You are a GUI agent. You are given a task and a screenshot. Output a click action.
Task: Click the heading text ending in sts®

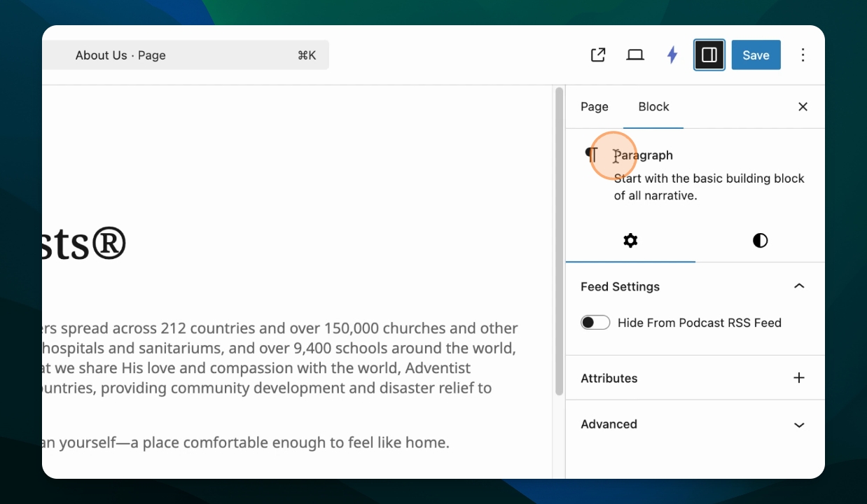point(84,244)
